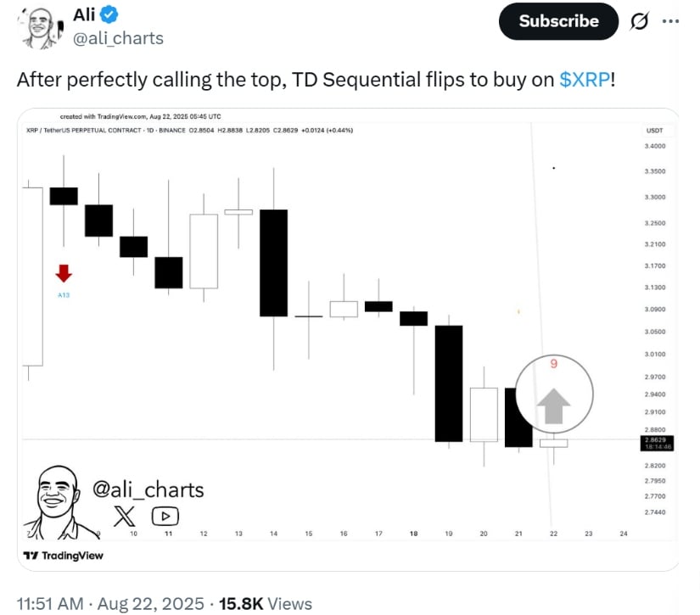Click the red down arrow sell signal
This screenshot has height=615, width=700.
64,273
